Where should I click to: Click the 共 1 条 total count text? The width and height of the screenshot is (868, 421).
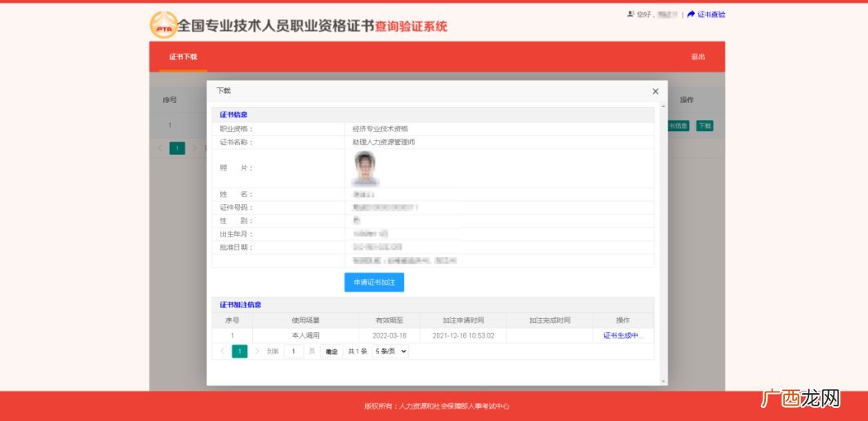click(358, 352)
